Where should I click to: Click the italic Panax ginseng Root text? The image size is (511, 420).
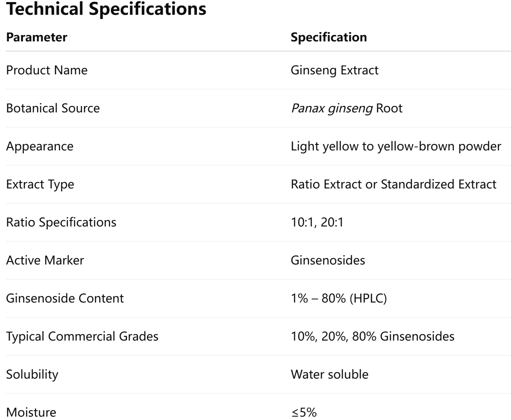[x=346, y=108]
